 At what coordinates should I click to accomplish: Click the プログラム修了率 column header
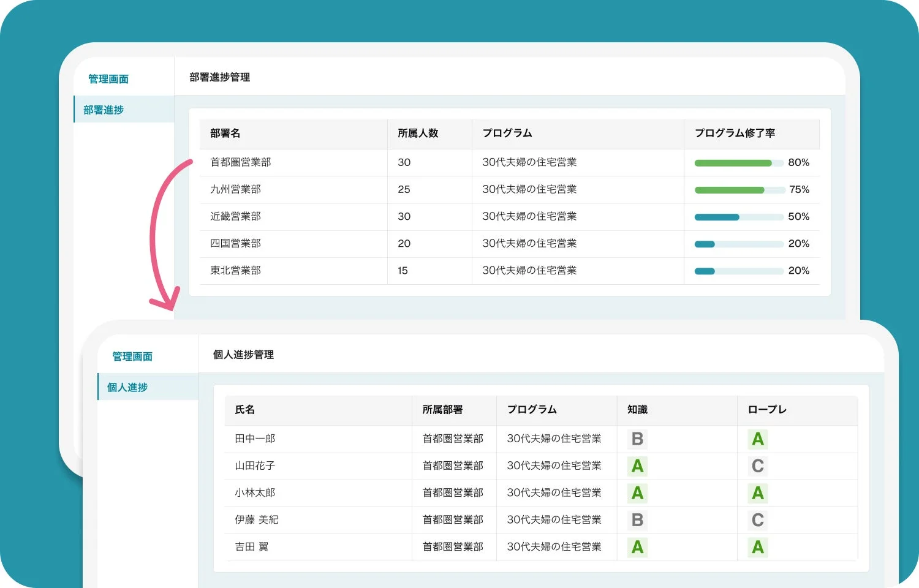(x=735, y=133)
